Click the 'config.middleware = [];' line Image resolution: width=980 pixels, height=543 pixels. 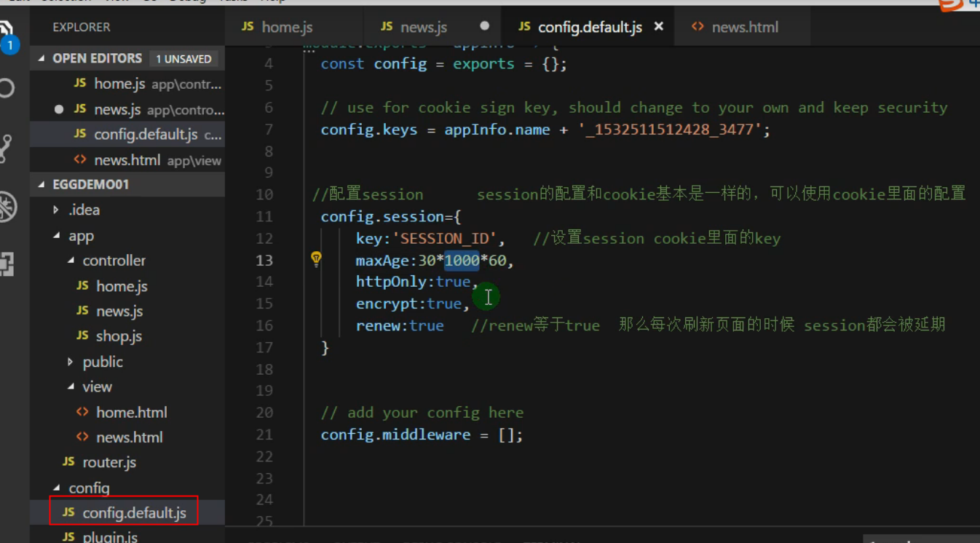(422, 435)
